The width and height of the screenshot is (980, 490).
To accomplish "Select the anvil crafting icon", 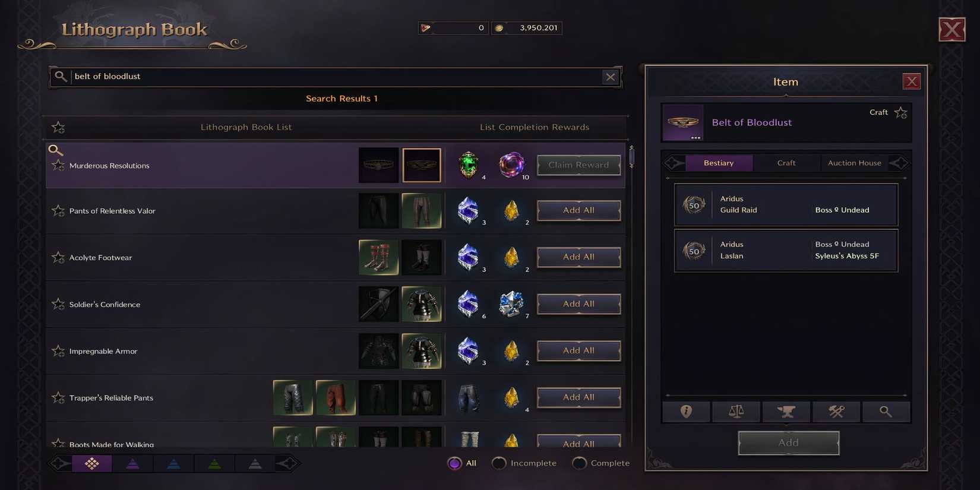I will 786,412.
